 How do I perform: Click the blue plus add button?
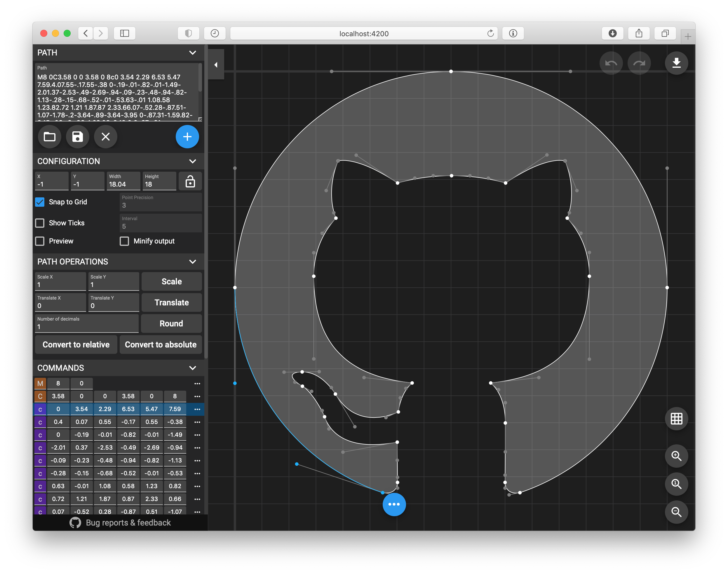[x=187, y=137]
